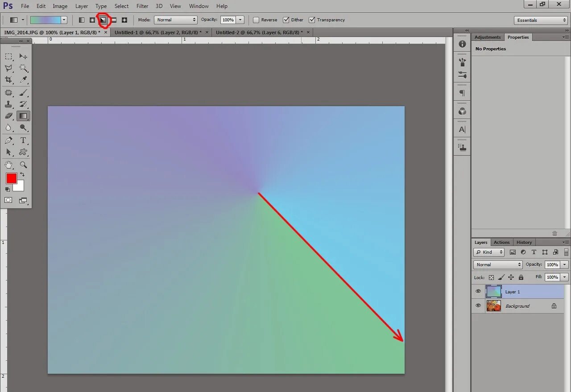Open Info panel from collapsed dock
This screenshot has width=571, height=392.
[x=462, y=44]
